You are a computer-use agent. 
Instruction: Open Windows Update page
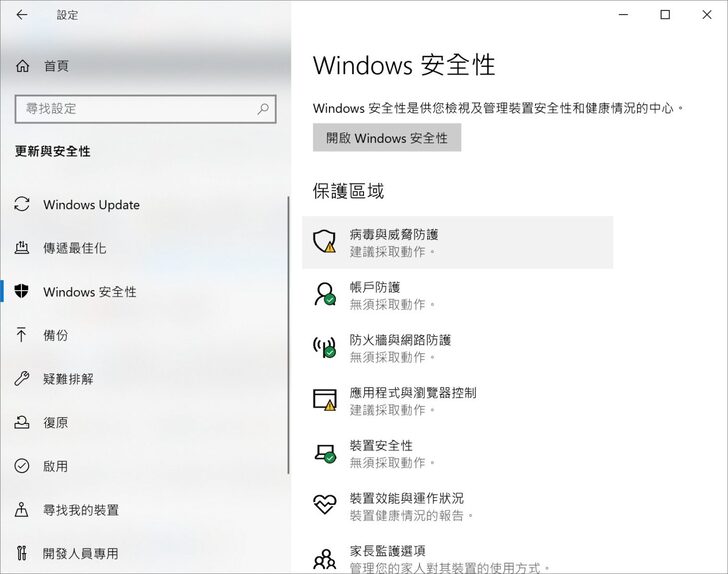144,204
